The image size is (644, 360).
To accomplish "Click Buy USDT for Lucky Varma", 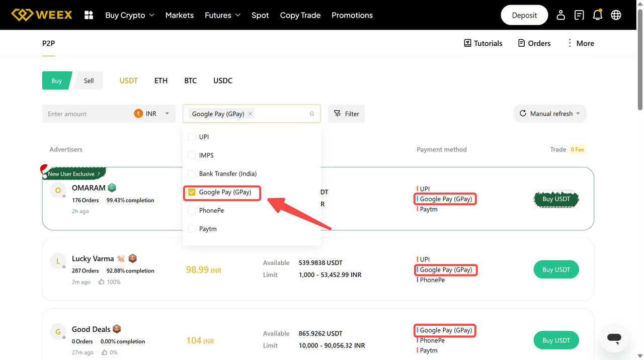I will pos(556,269).
